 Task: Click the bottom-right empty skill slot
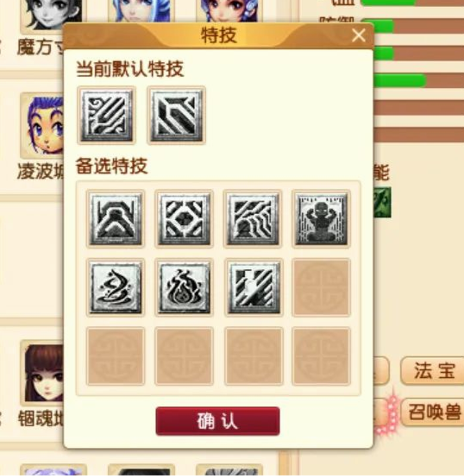pos(322,356)
